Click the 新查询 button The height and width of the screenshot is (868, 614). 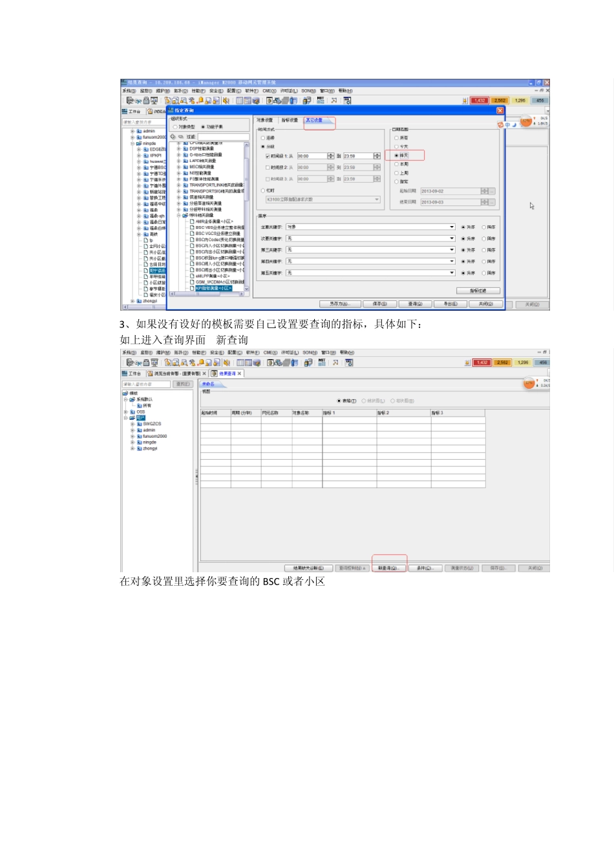coord(388,568)
